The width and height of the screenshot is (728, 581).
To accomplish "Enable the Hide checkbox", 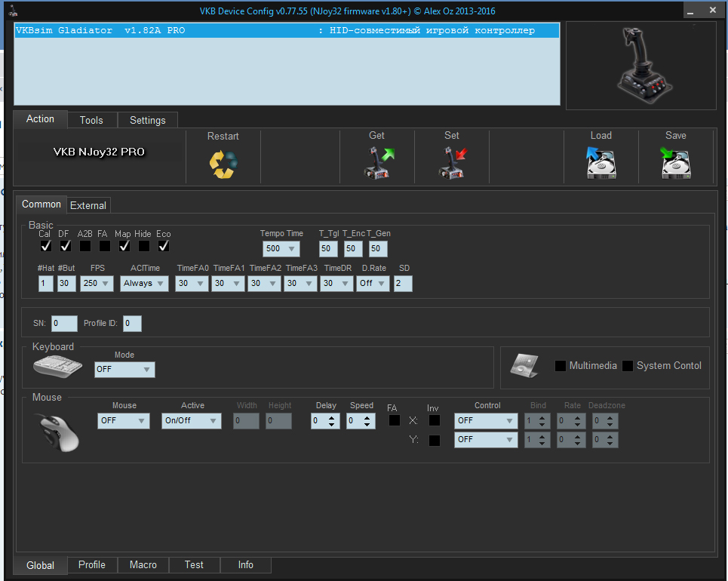I will point(144,246).
